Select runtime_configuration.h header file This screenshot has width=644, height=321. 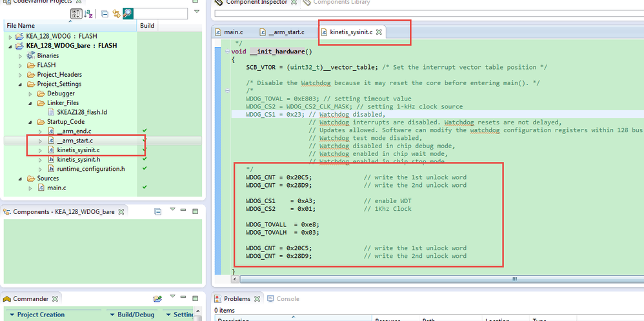(91, 169)
